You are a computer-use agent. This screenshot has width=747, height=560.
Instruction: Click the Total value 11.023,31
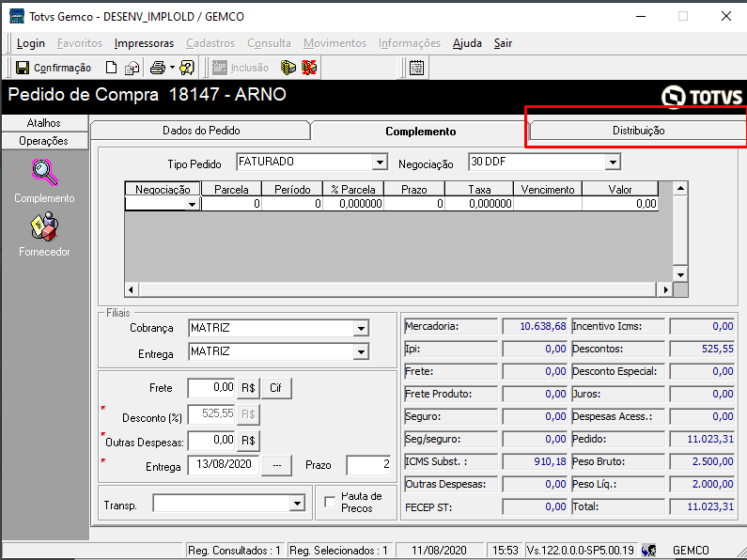[702, 506]
